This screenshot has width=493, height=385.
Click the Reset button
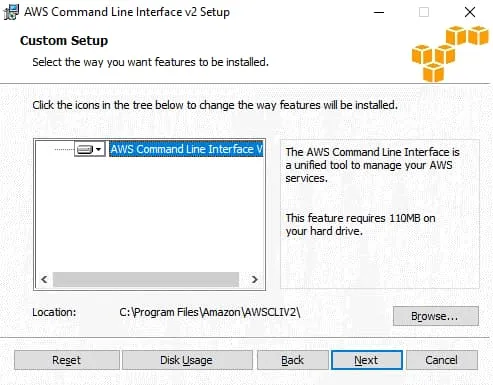click(67, 360)
